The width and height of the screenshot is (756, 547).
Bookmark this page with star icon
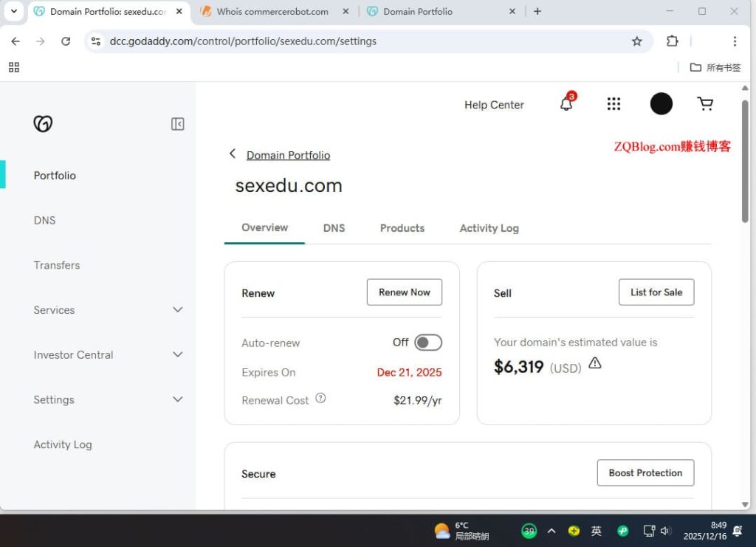[636, 41]
